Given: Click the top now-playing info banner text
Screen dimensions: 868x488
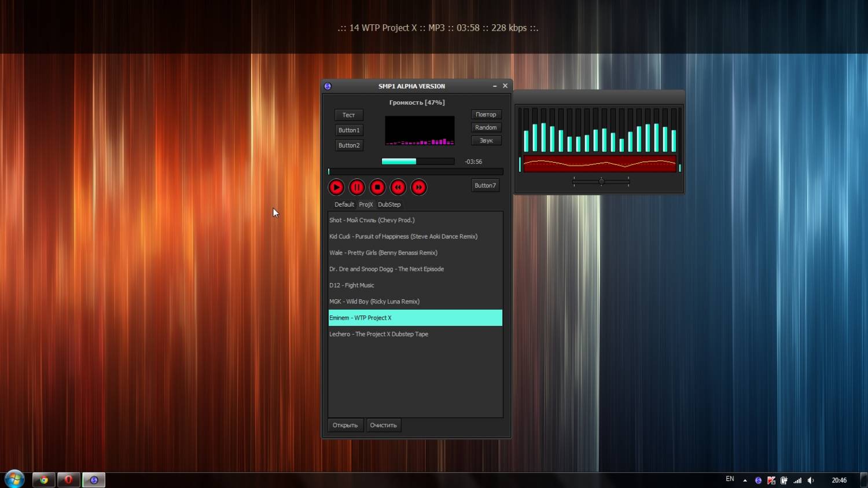Looking at the screenshot, I should tap(438, 28).
